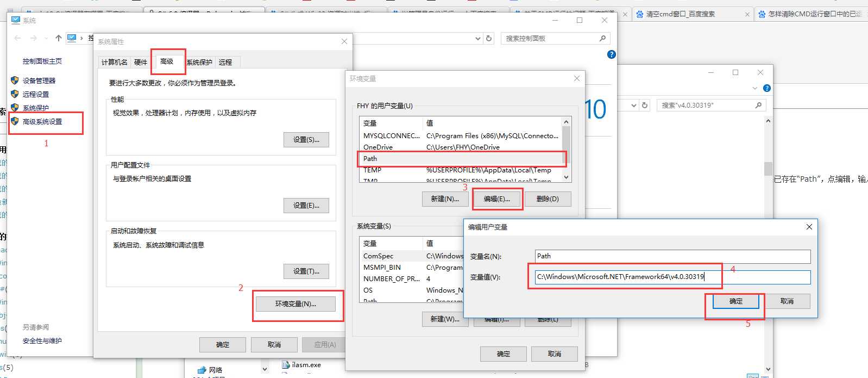Image resolution: width=868 pixels, height=378 pixels.
Task: Open performance 设置(S)... button
Action: [306, 140]
